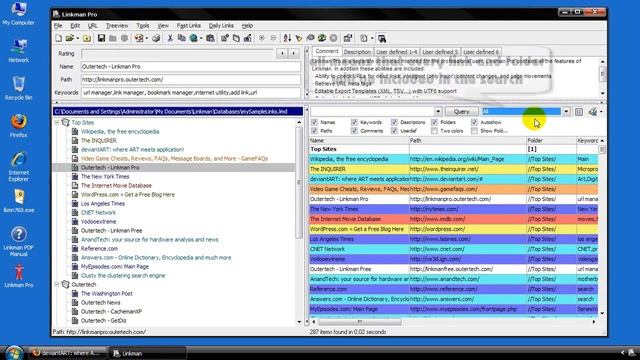Toggle the Userdef checkbox
This screenshot has width=640, height=360.
click(x=394, y=131)
